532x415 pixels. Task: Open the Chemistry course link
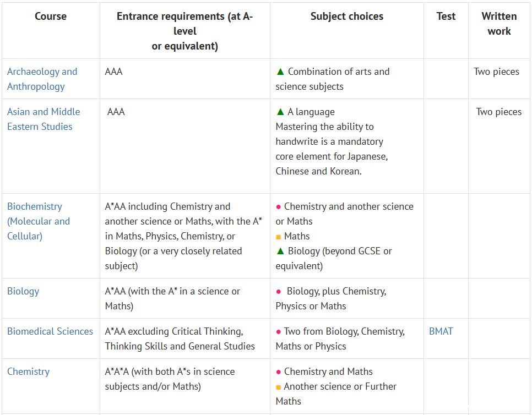(28, 372)
